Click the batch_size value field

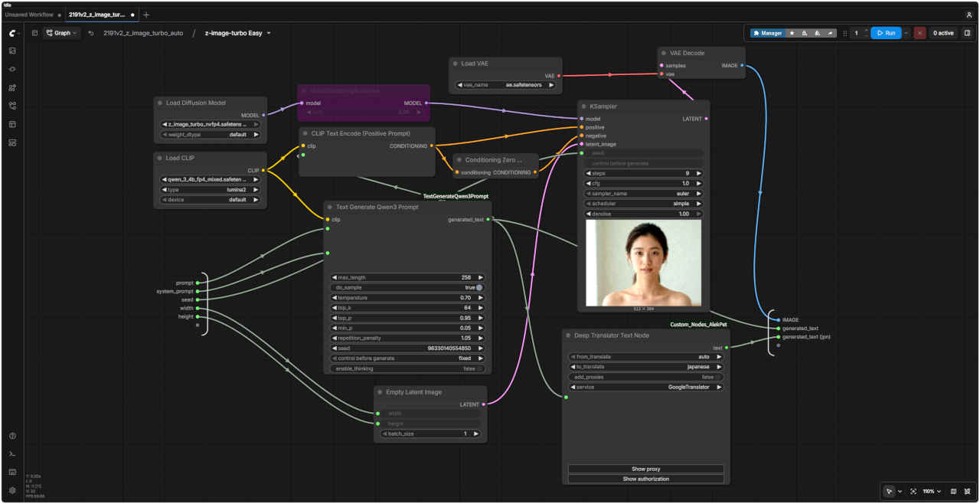(x=430, y=434)
